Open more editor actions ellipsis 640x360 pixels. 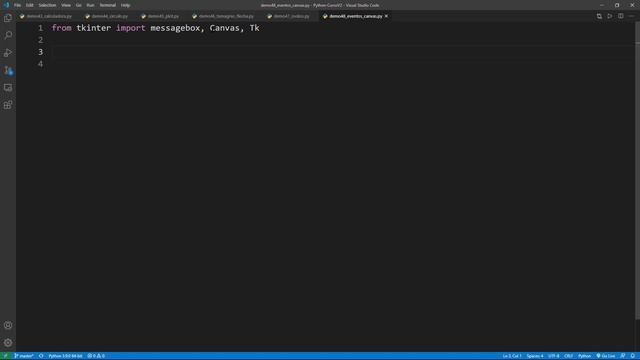click(x=631, y=16)
